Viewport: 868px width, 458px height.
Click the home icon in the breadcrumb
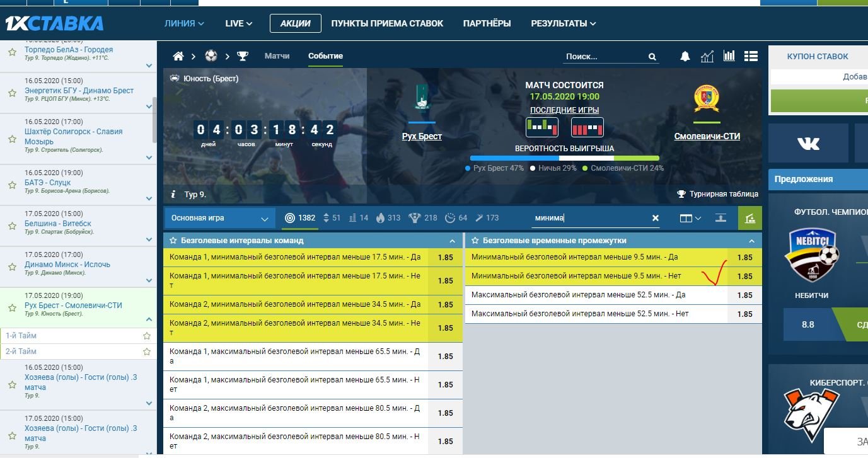[178, 56]
